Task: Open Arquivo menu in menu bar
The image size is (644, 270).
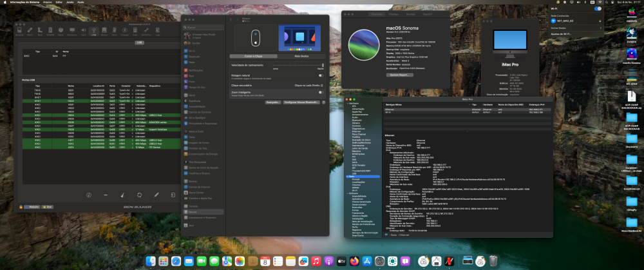Action: tap(48, 2)
